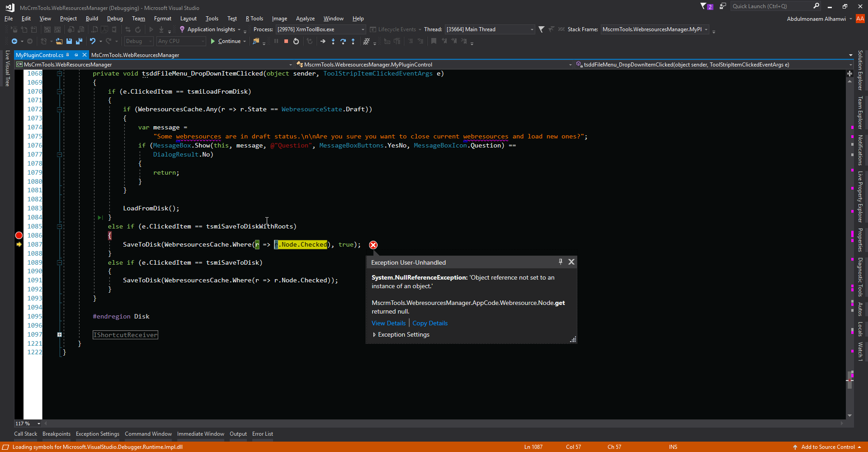Pause execution with Break All
This screenshot has width=868, height=452.
(276, 41)
